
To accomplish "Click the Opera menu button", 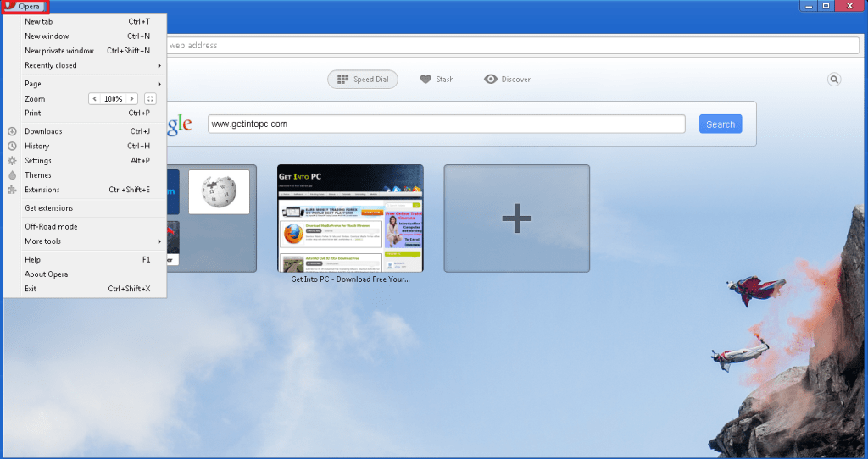I will pyautogui.click(x=25, y=7).
